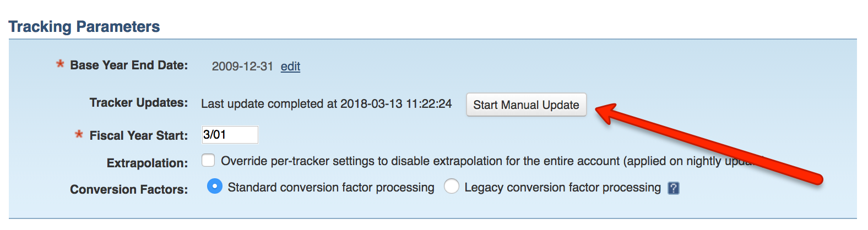
Task: Click the help question mark icon
Action: (x=673, y=188)
